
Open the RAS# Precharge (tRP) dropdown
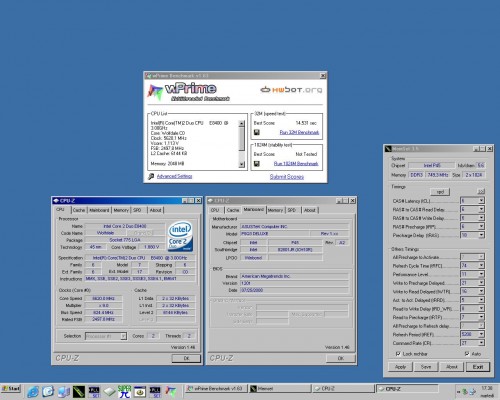click(481, 226)
